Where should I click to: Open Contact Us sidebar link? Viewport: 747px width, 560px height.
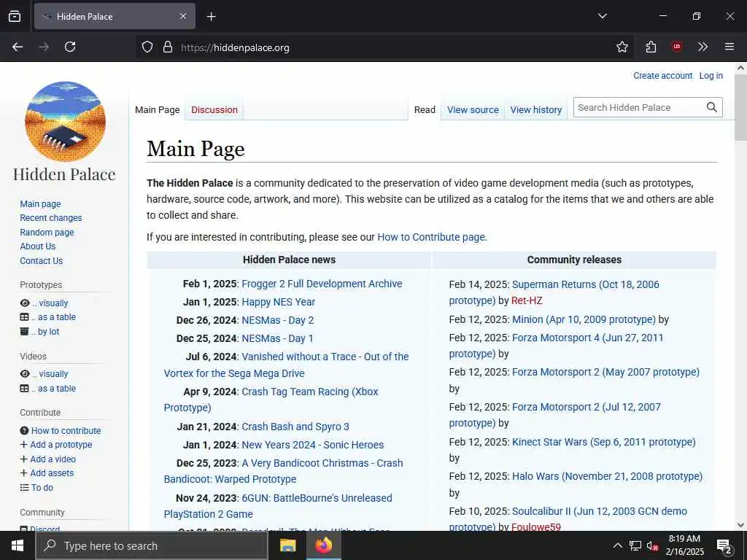42,261
